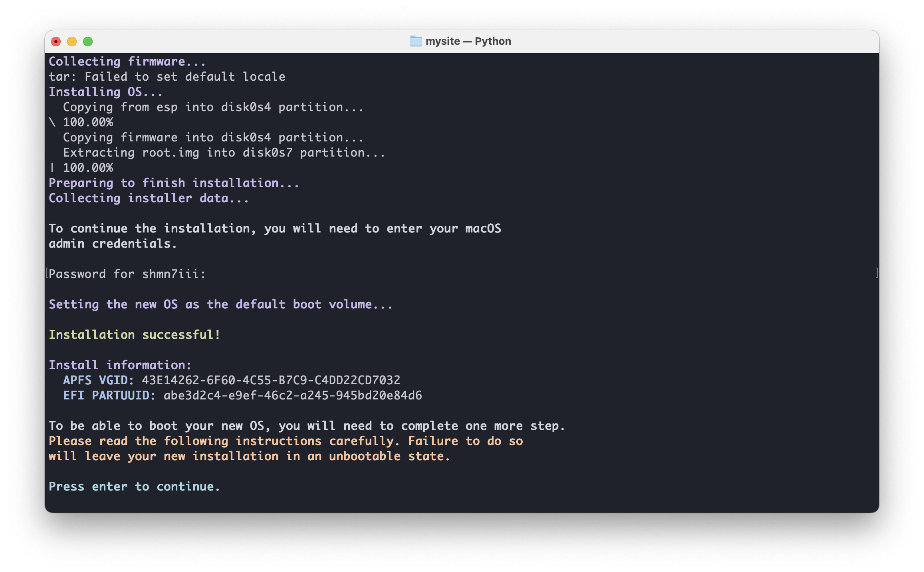Click the EFI PARTUUID value text
The width and height of the screenshot is (924, 572).
(x=292, y=395)
